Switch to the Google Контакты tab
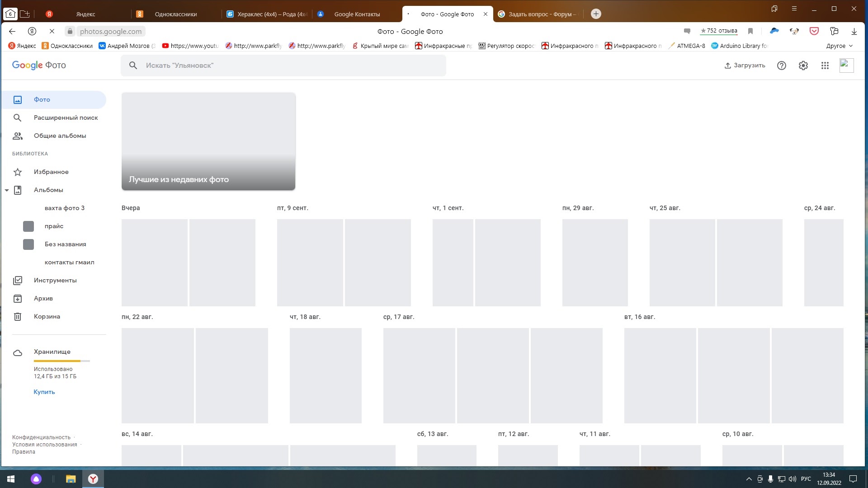This screenshot has height=488, width=868. point(357,14)
